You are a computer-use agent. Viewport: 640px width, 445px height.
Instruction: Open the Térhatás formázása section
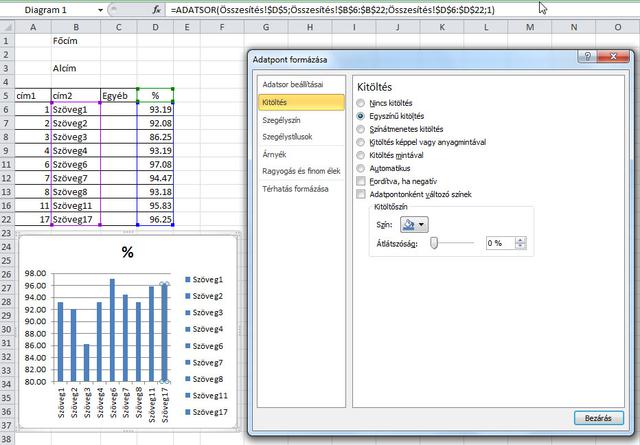pos(301,189)
